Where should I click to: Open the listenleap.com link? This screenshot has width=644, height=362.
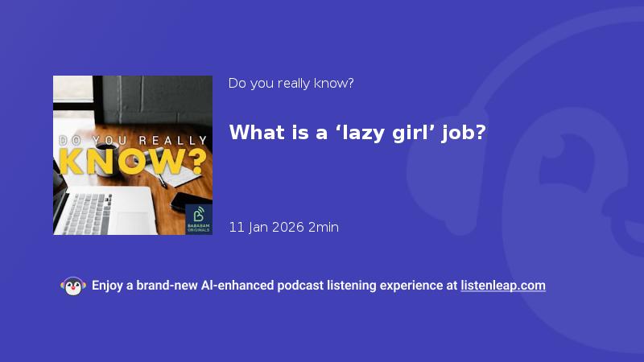point(503,286)
